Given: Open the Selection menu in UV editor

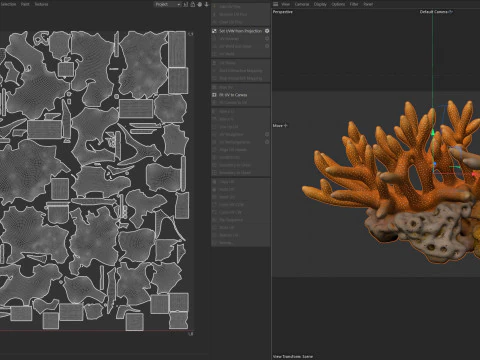Looking at the screenshot, I should pos(7,4).
